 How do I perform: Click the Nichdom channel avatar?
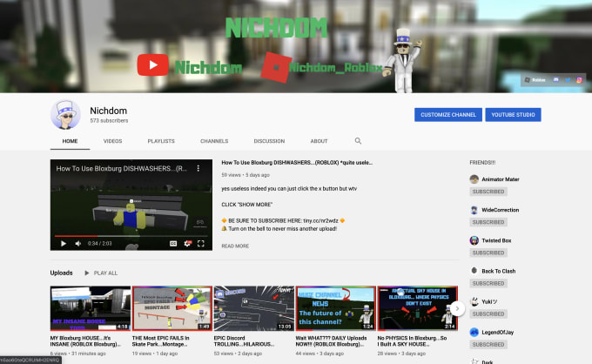point(65,115)
